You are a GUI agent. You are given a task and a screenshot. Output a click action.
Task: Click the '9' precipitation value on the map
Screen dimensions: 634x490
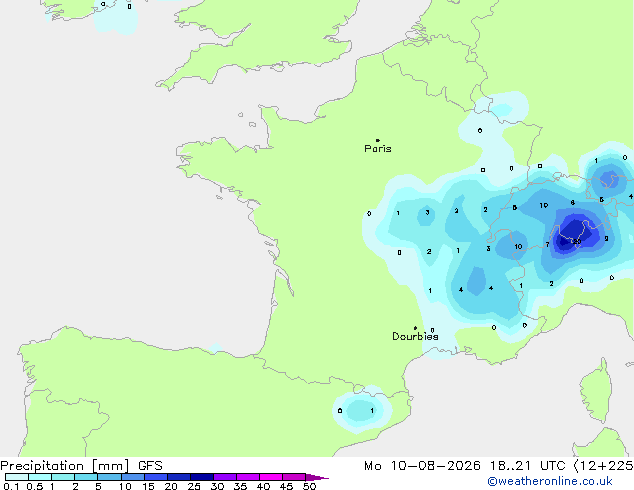pos(607,239)
